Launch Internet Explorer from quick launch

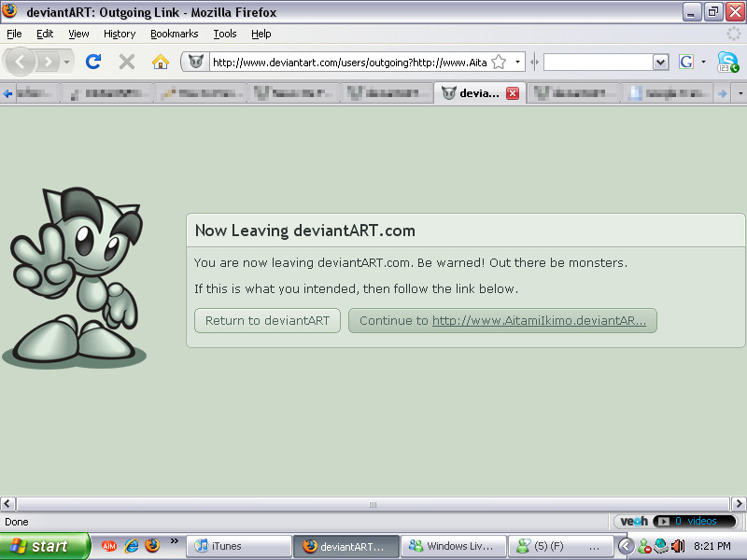(131, 546)
